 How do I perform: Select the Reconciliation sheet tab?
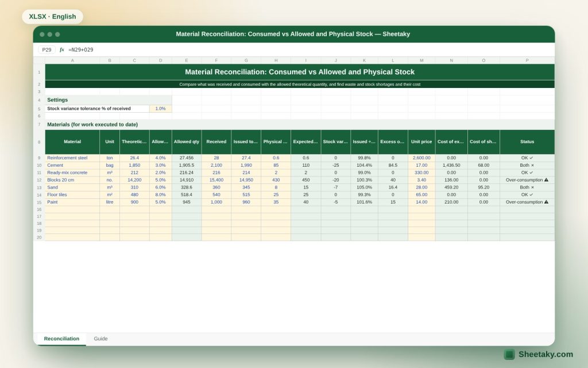click(x=61, y=339)
